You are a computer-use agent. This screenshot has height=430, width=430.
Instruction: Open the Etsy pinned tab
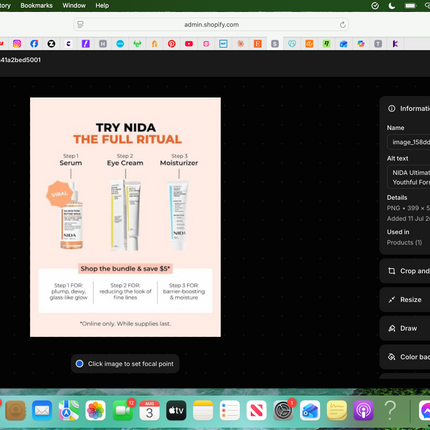(258, 44)
